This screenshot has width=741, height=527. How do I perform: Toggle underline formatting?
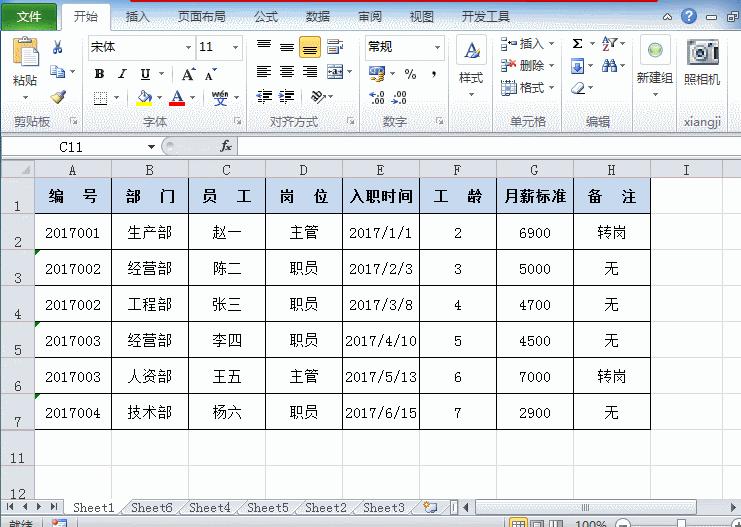point(146,74)
